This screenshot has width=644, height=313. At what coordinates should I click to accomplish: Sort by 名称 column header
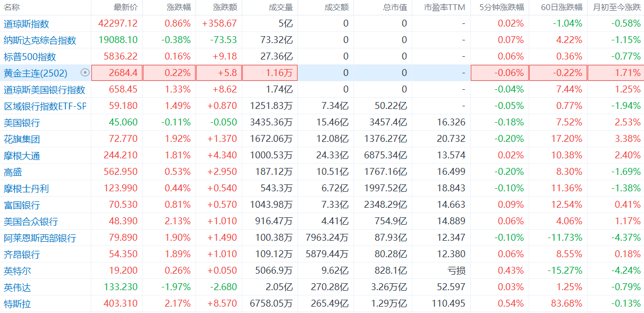[12, 7]
